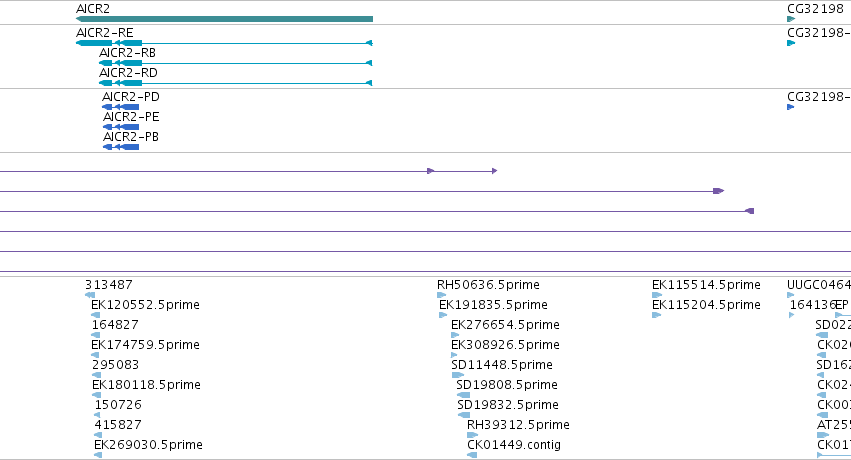Select the EK191835.5prime EST arrow
Viewport: 851px width, 460px height.
443,315
